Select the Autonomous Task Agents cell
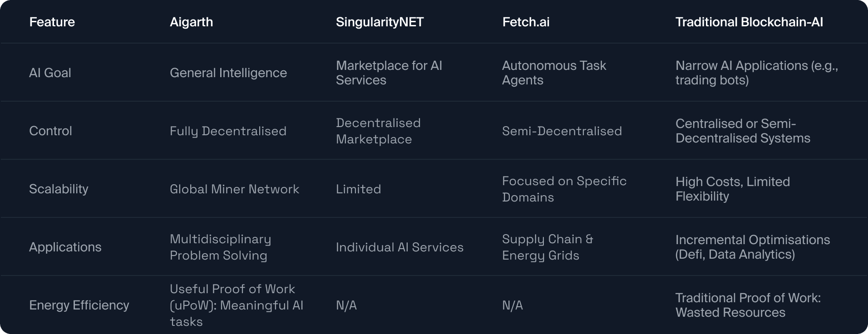868x334 pixels. tap(554, 73)
